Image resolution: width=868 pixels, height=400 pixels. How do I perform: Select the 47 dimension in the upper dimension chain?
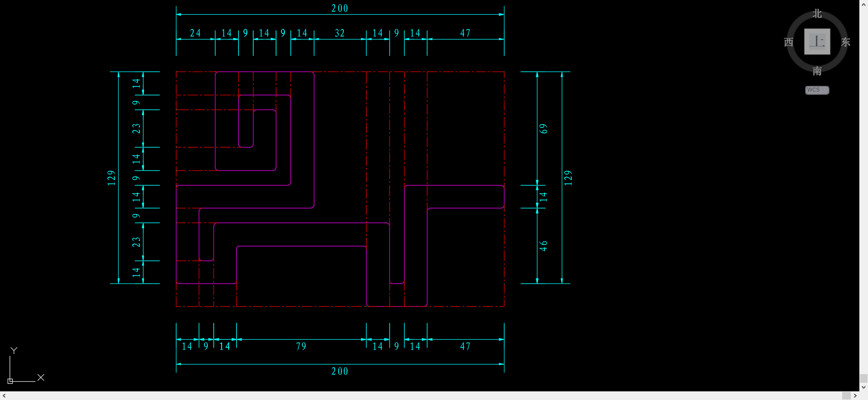(x=465, y=33)
